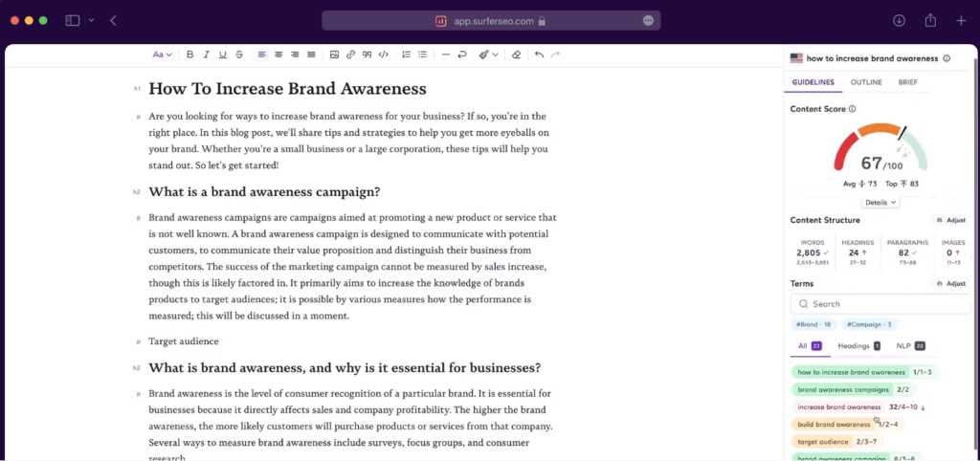Undo the last edit
The image size is (980, 461).
(x=539, y=55)
